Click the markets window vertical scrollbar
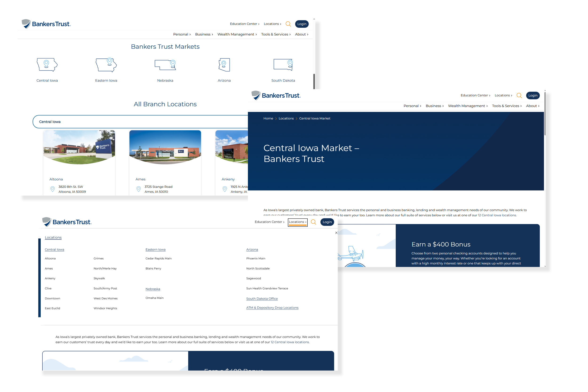The width and height of the screenshot is (588, 392). click(314, 81)
